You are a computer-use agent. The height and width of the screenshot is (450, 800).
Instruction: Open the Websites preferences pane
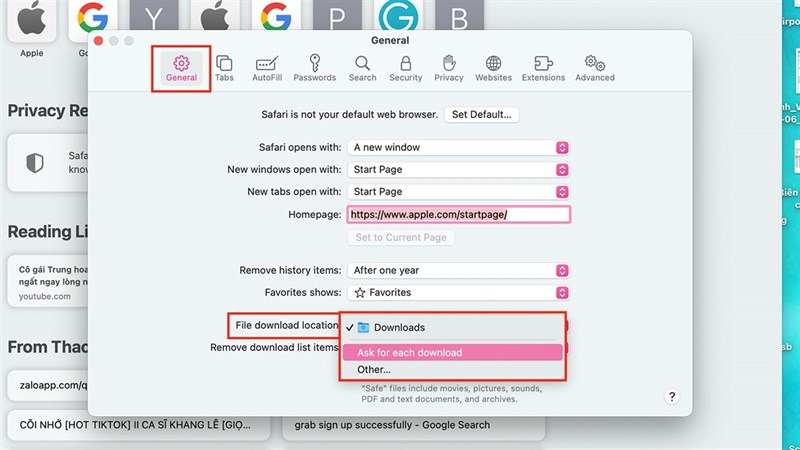[x=493, y=68]
